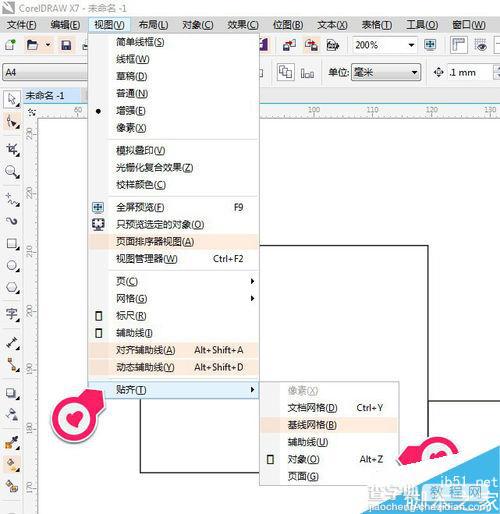Open a file with folder icon
Image resolution: width=500 pixels, height=514 pixels.
(x=32, y=45)
